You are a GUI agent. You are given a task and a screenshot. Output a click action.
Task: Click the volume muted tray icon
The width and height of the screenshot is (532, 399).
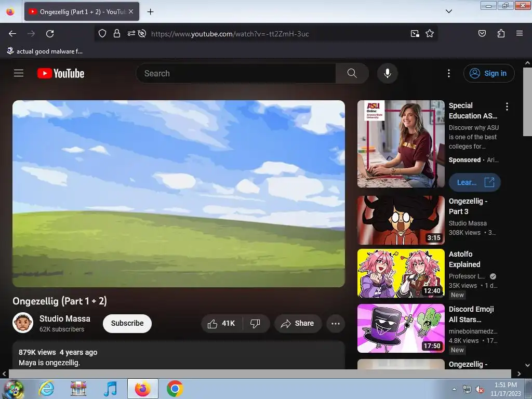(479, 390)
